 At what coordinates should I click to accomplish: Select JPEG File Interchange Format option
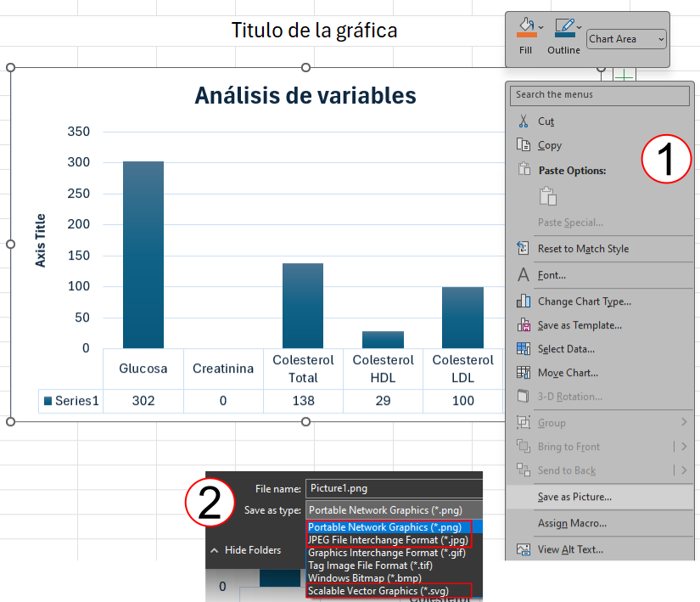[385, 540]
